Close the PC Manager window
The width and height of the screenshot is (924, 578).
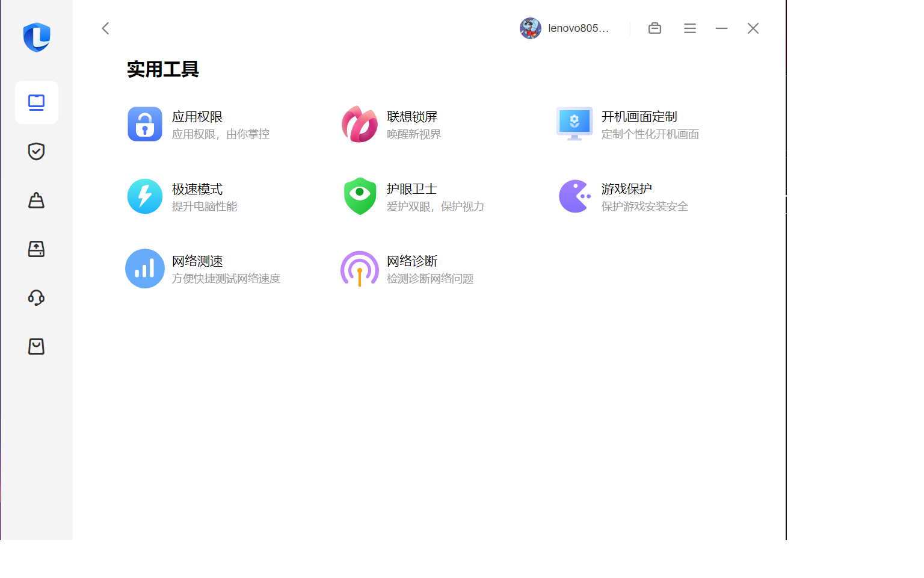tap(753, 28)
